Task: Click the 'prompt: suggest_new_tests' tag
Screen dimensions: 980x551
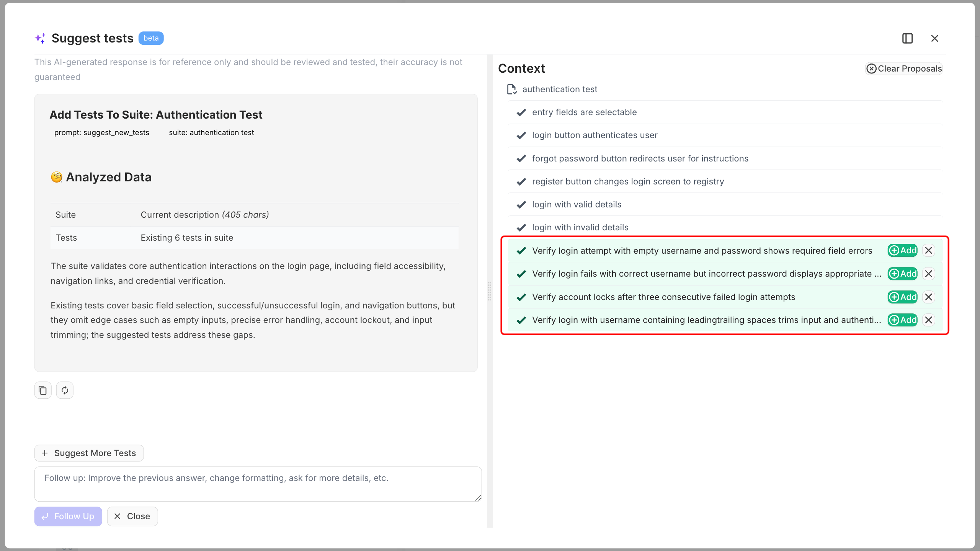Action: [x=101, y=132]
